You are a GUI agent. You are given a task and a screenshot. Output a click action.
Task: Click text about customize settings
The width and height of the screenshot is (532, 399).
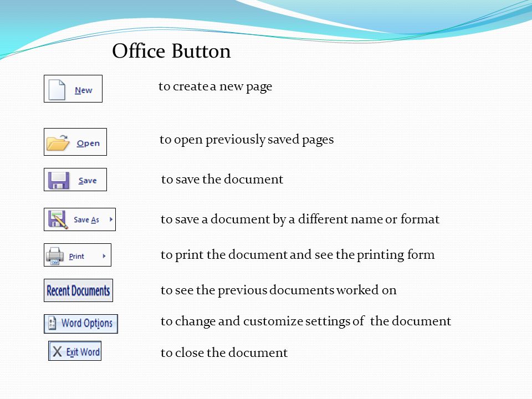pyautogui.click(x=306, y=321)
